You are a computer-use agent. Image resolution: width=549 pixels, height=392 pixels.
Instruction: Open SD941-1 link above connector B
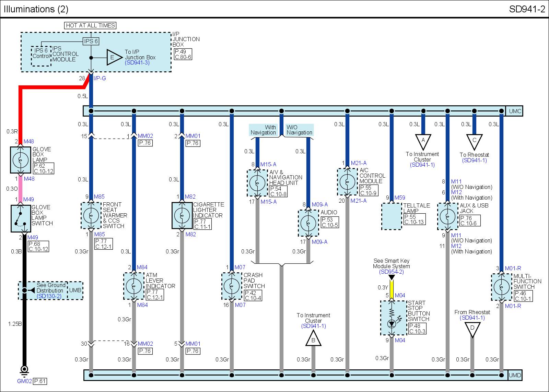point(313,326)
